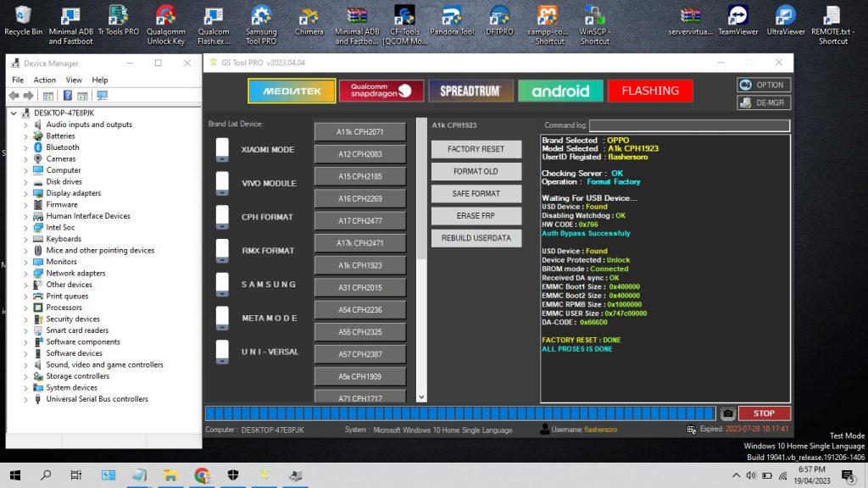Click the ERASE FRP button
The height and width of the screenshot is (488, 868).
click(476, 215)
